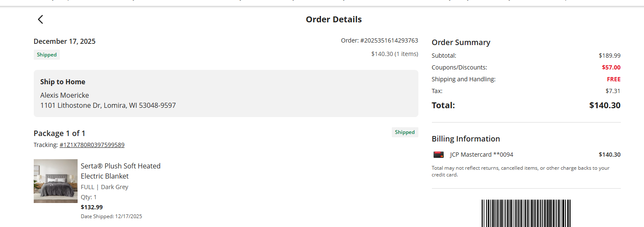Click the Lomira, WI shipping address line
This screenshot has height=227, width=644.
coord(108,105)
